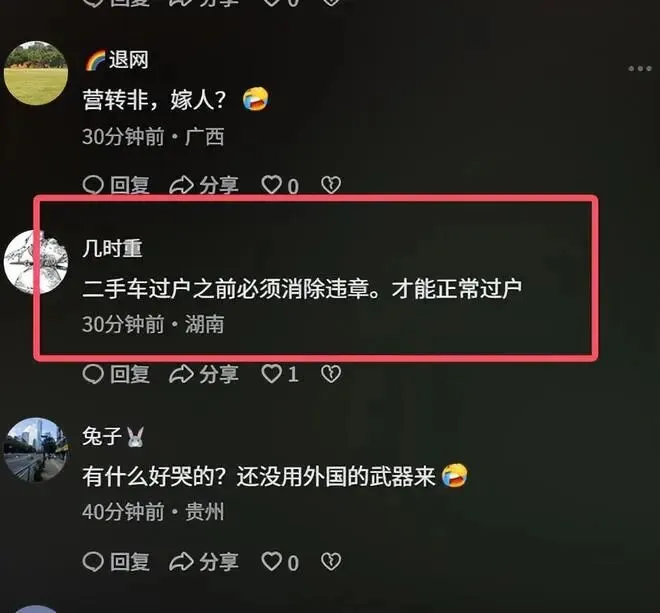Image resolution: width=660 pixels, height=613 pixels.
Task: Open 几时重's sketch profile avatar
Action: pos(36,261)
